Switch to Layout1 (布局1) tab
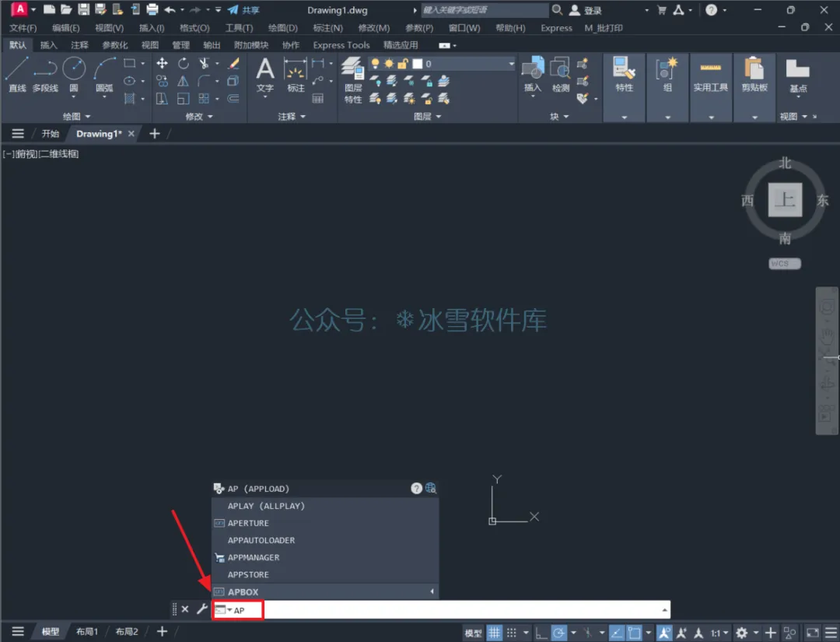This screenshot has height=642, width=840. point(87,631)
